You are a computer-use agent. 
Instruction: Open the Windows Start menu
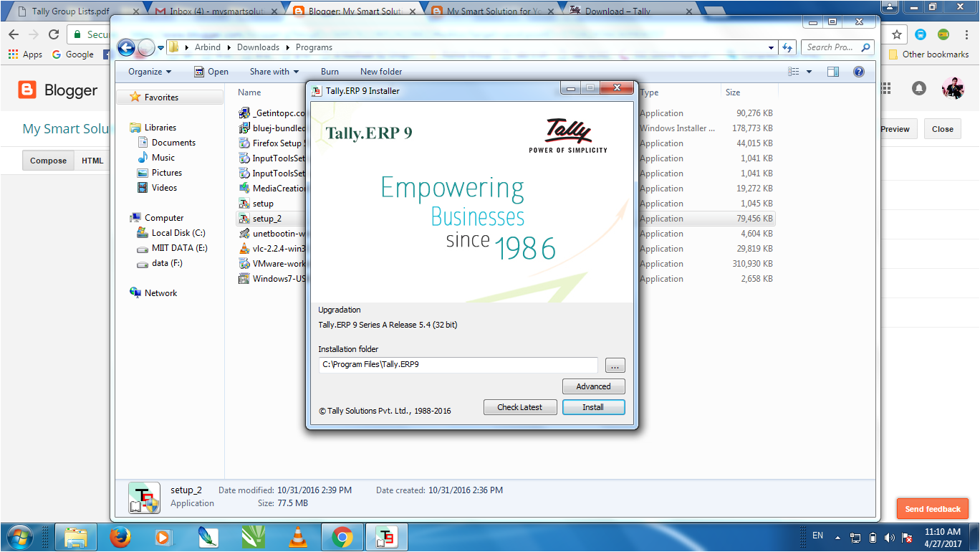pyautogui.click(x=19, y=537)
